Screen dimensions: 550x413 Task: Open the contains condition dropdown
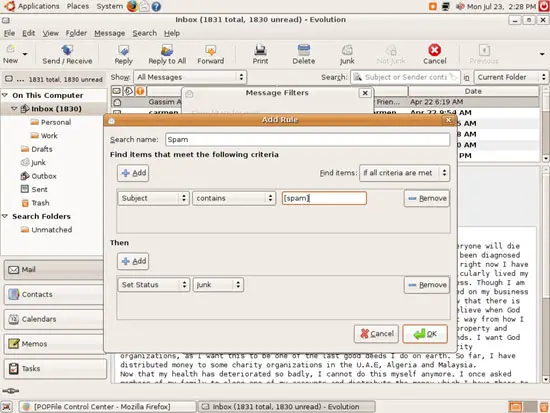(x=234, y=198)
